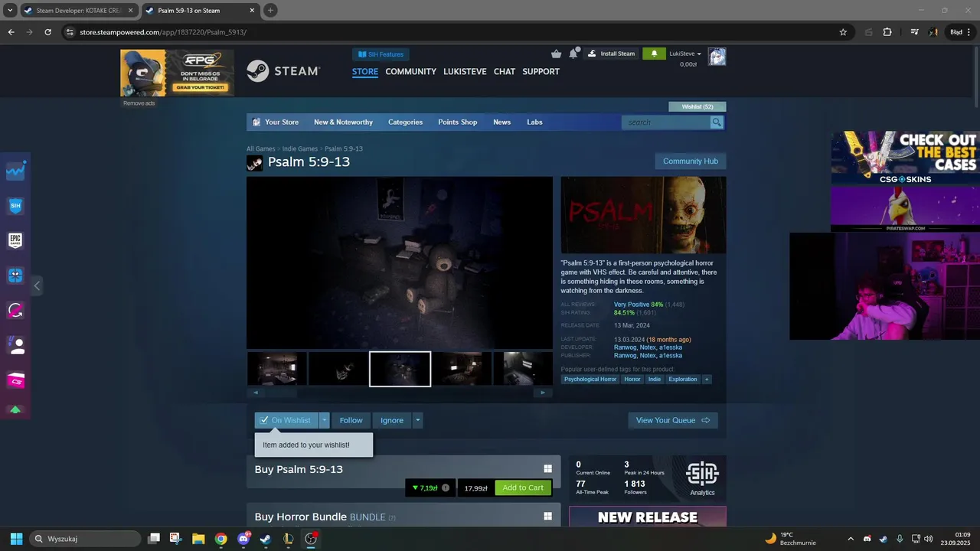
Task: Go back with the browser back arrow
Action: point(11,32)
